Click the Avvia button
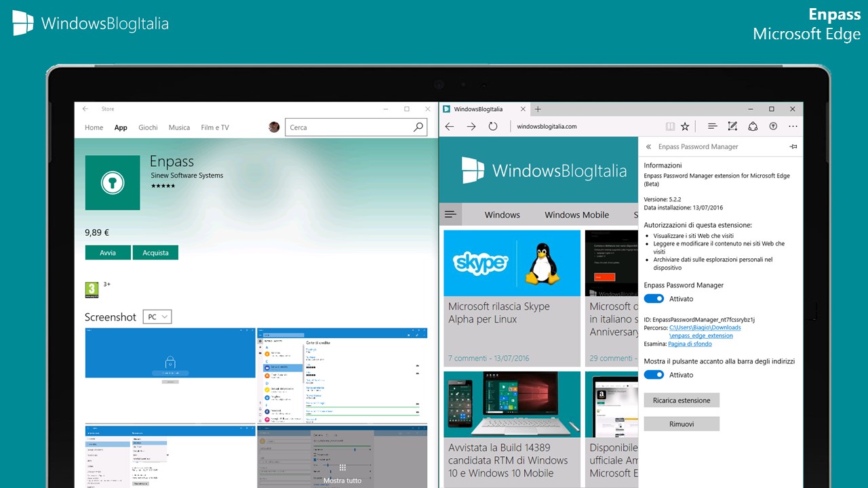Image resolution: width=868 pixels, height=488 pixels. pyautogui.click(x=108, y=252)
